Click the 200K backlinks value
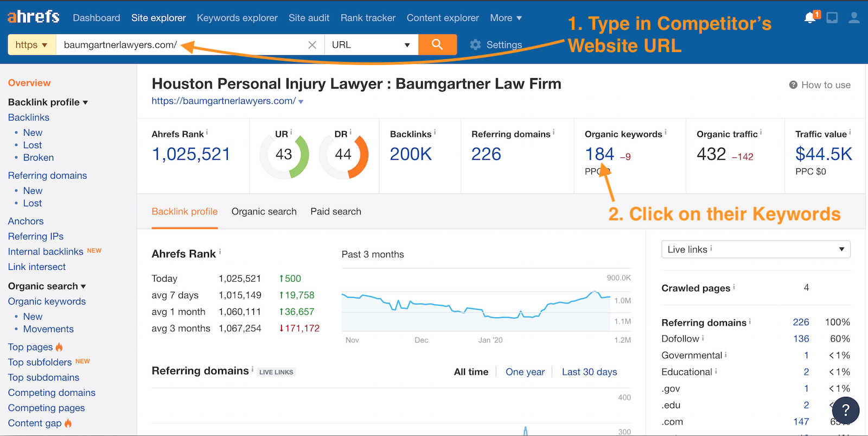This screenshot has height=436, width=868. point(411,154)
